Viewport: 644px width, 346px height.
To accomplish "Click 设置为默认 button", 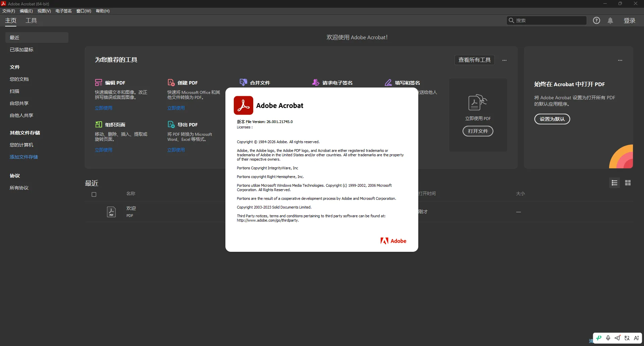I will pos(552,119).
